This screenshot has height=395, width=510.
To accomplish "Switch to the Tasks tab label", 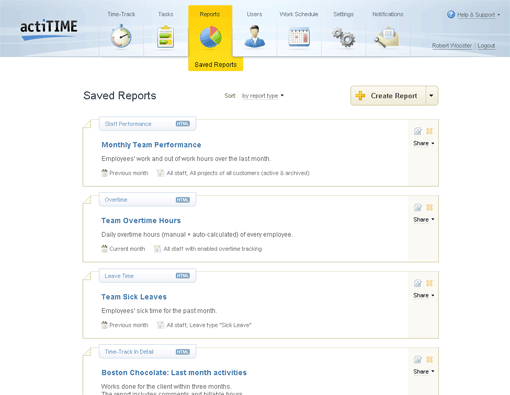I will click(x=166, y=14).
